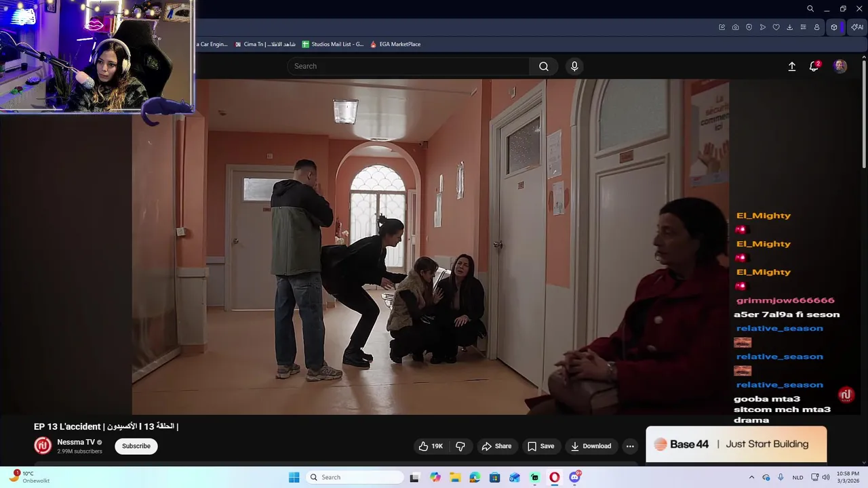The height and width of the screenshot is (488, 868).
Task: Click the YouTube search input field
Action: [x=408, y=66]
